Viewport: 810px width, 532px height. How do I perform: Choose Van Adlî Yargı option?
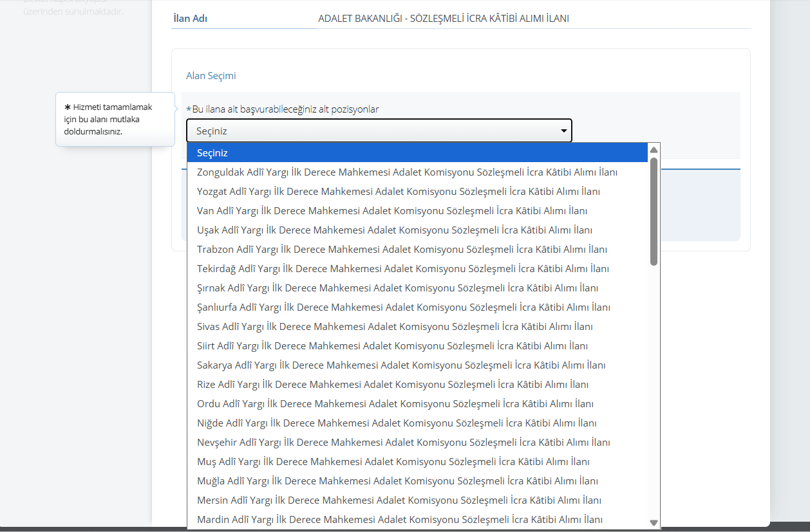(x=417, y=211)
